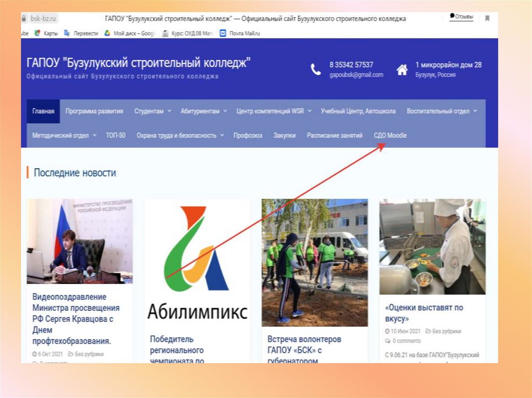Click the clock icon beside 6 Окт 2021
The image size is (532, 398).
pos(34,354)
